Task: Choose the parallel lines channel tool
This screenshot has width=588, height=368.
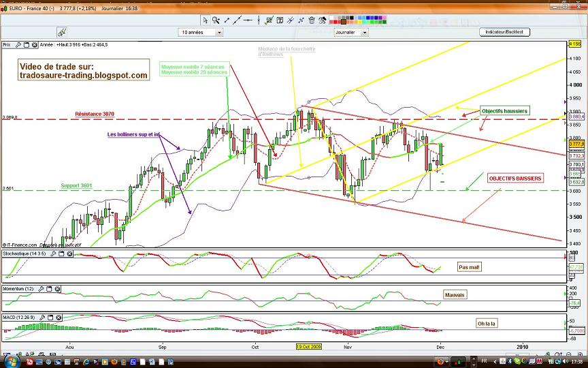Action: (x=290, y=20)
